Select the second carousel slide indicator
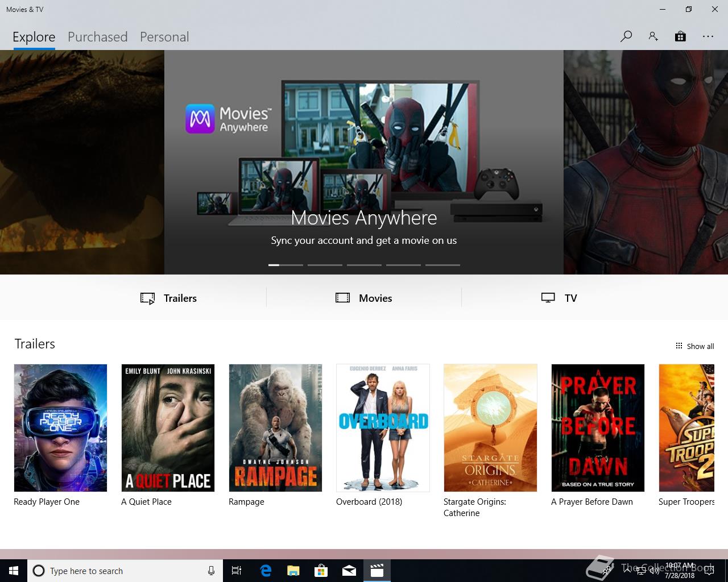 click(325, 265)
